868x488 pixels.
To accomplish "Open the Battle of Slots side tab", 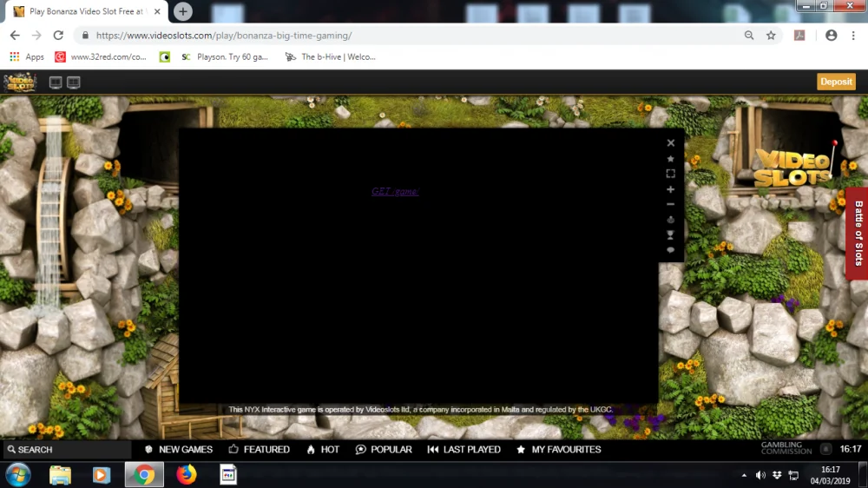I will (858, 234).
